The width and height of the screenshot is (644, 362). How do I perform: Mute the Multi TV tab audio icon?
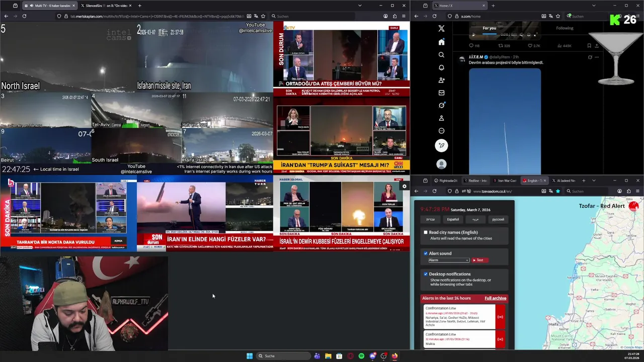pos(32,6)
